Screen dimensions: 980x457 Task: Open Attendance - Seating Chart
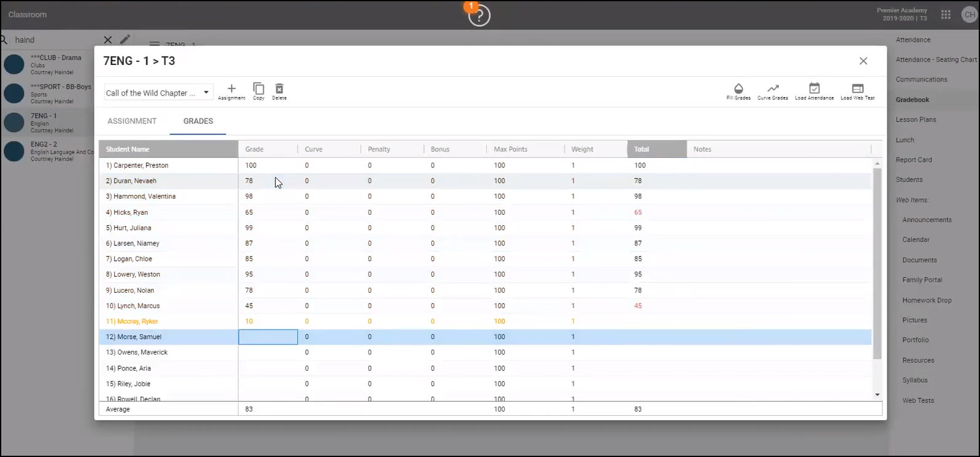[x=936, y=60]
